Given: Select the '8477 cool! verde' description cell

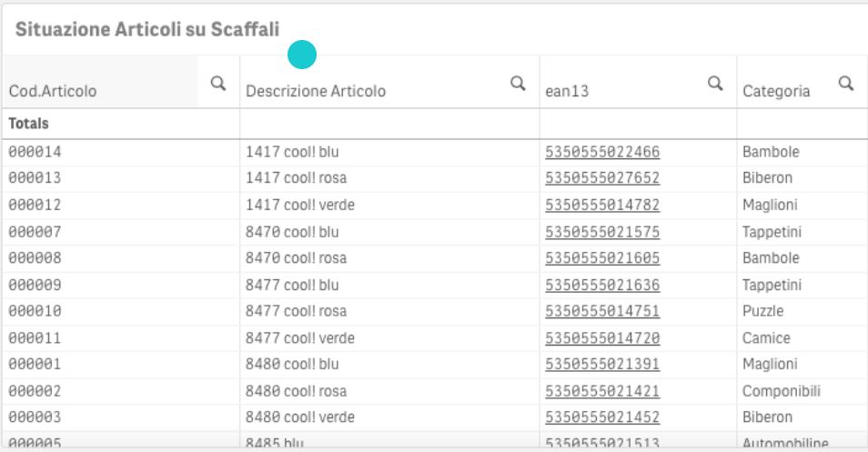Looking at the screenshot, I should tap(300, 338).
